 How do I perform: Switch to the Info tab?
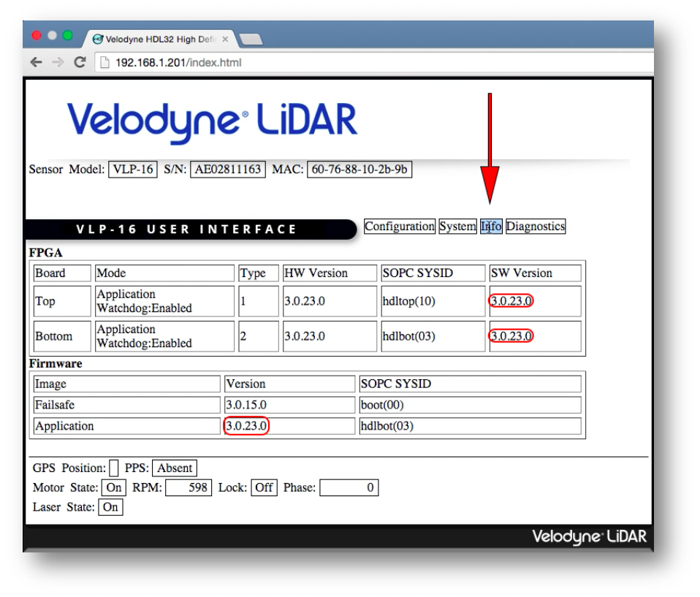[491, 227]
